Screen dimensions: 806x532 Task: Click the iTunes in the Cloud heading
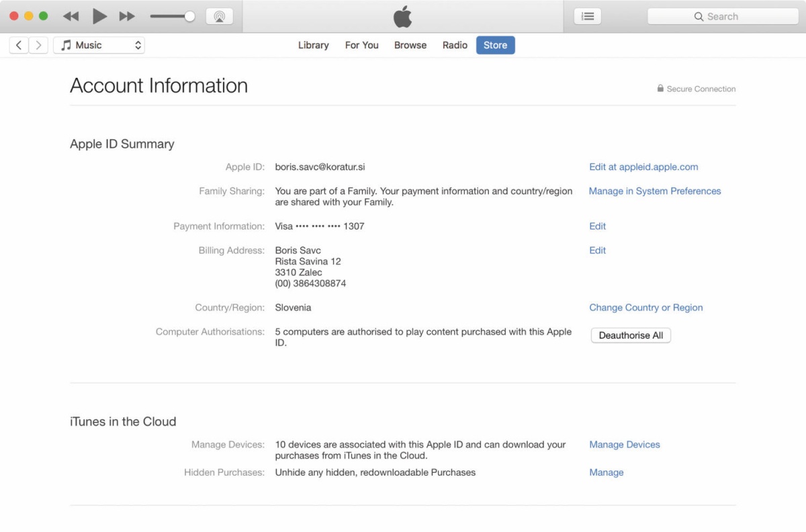click(123, 421)
